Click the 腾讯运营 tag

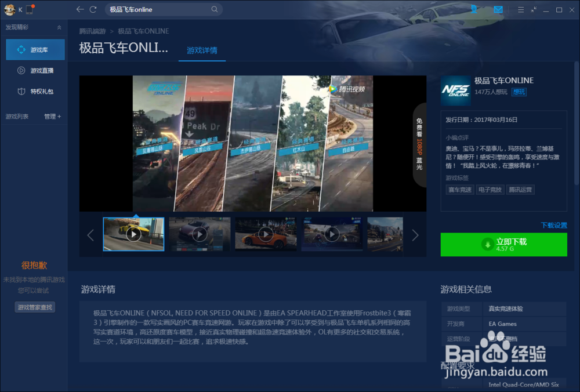520,190
